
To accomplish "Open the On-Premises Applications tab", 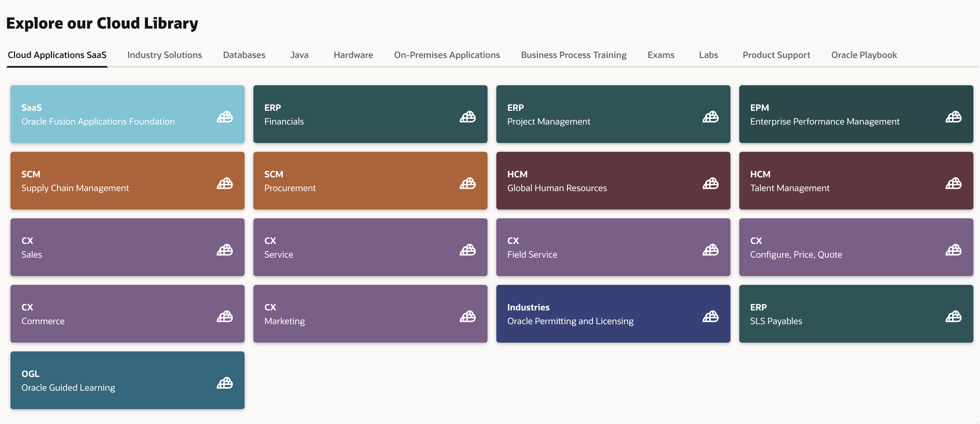I will click(x=447, y=55).
